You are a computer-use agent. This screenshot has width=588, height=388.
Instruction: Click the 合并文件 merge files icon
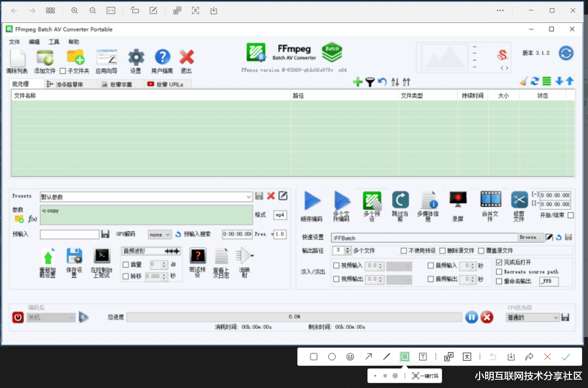pyautogui.click(x=491, y=199)
